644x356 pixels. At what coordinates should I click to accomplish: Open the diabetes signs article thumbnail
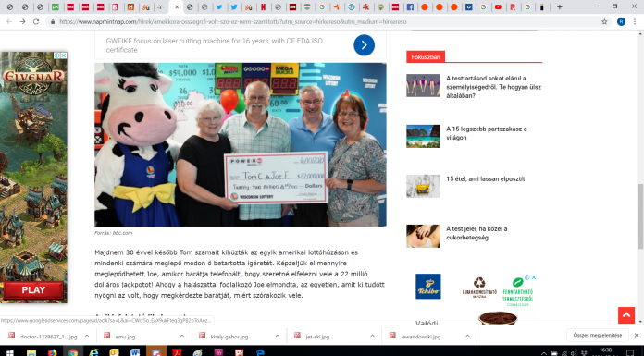[x=423, y=236]
